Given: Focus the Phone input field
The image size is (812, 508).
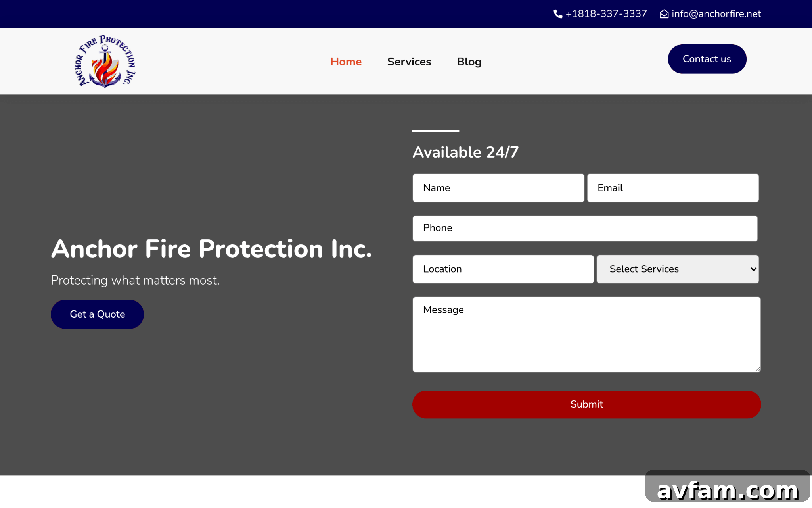Looking at the screenshot, I should coord(585,228).
